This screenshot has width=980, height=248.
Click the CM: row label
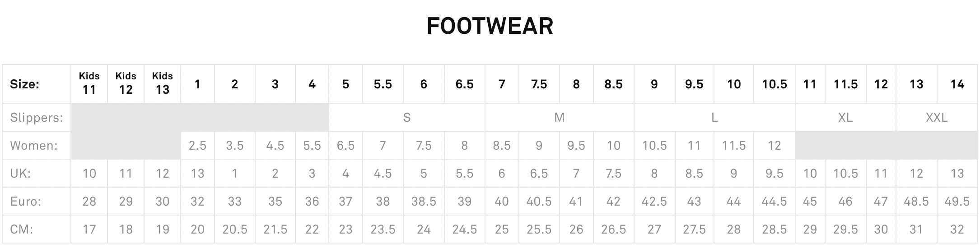(x=21, y=230)
